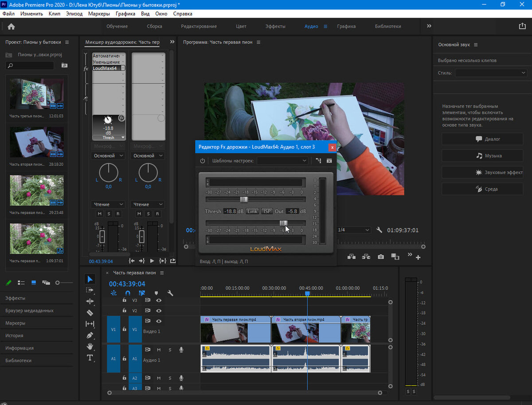The image size is (532, 405).
Task: Assign Звуковые эффекты audio type
Action: pos(482,172)
